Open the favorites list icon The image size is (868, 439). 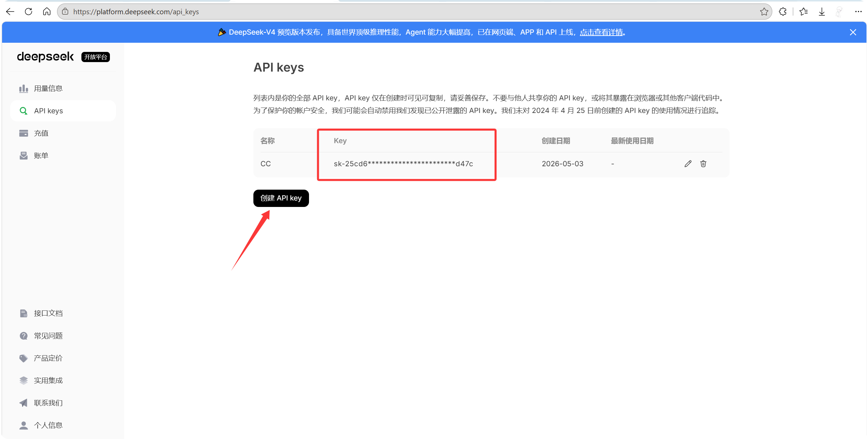[x=803, y=12]
